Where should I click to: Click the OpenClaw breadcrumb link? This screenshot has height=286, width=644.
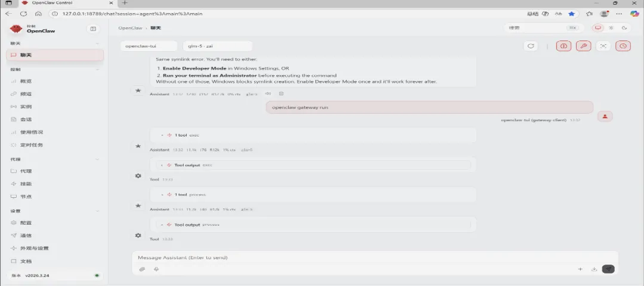pos(130,28)
